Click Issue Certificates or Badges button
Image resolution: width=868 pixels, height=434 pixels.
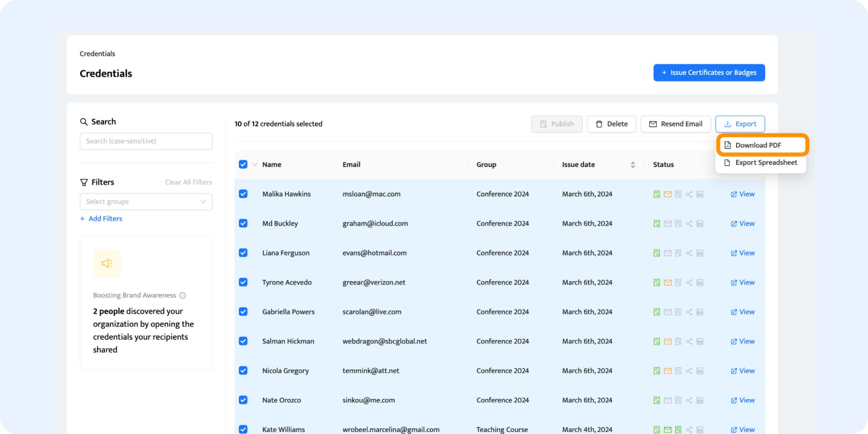coord(708,73)
